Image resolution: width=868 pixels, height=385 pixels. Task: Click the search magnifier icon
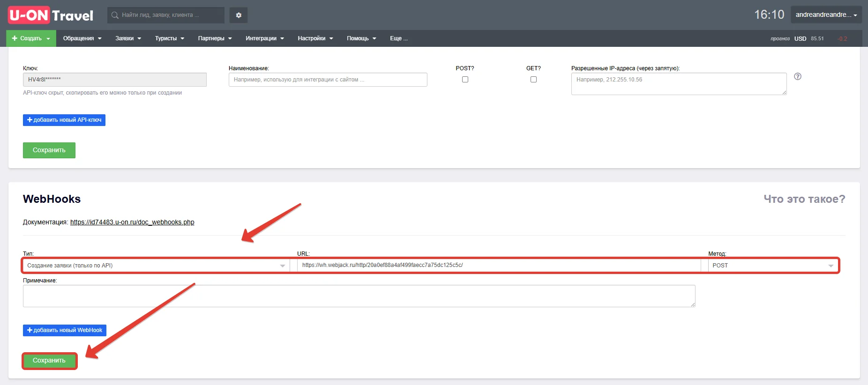115,15
